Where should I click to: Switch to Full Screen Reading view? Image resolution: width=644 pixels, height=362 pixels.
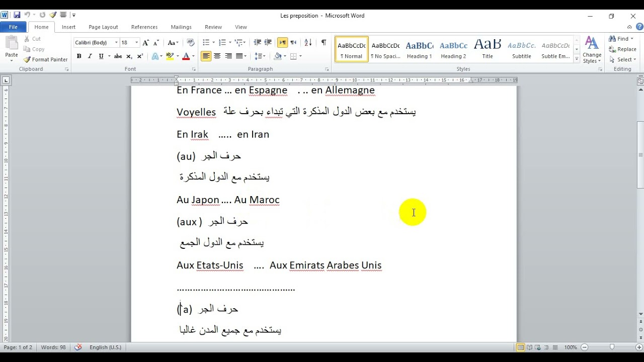tap(529, 347)
